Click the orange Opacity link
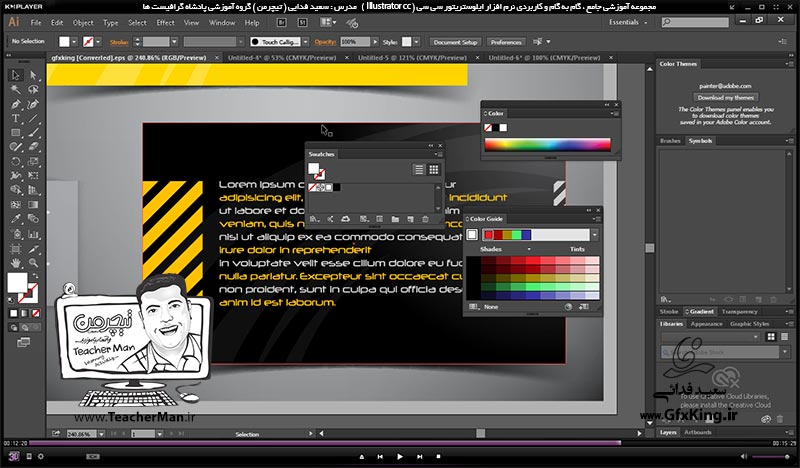Viewport: 800px width, 468px height. 325,42
